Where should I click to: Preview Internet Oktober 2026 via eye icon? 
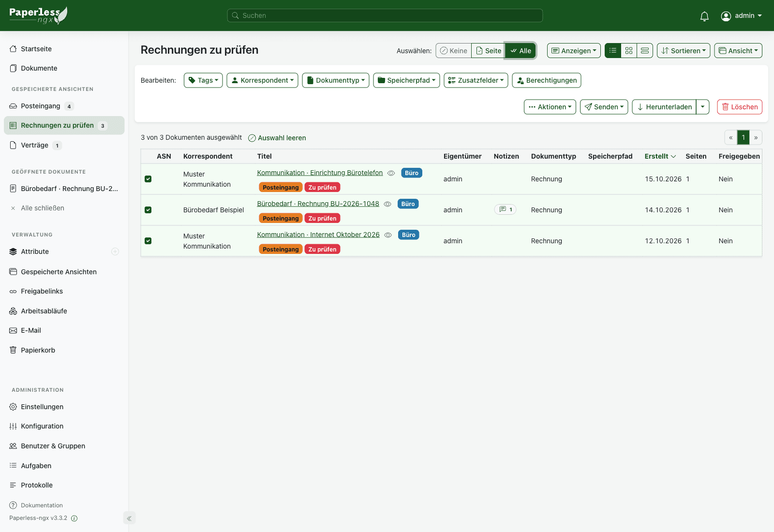click(388, 235)
